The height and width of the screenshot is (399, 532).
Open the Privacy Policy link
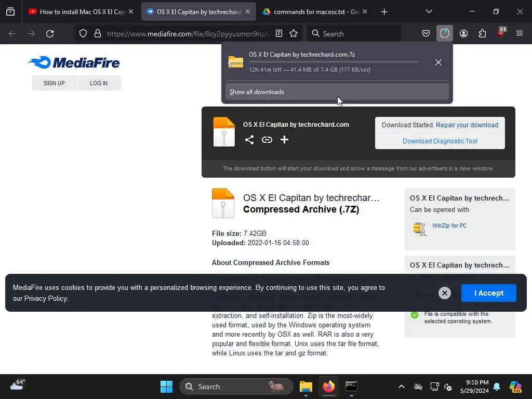click(x=46, y=299)
